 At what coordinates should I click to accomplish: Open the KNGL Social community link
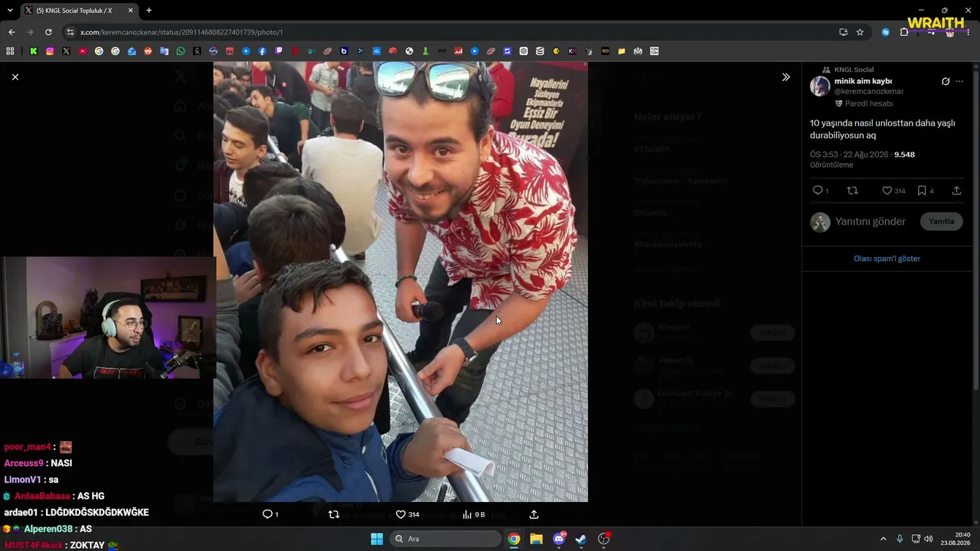[x=854, y=70]
